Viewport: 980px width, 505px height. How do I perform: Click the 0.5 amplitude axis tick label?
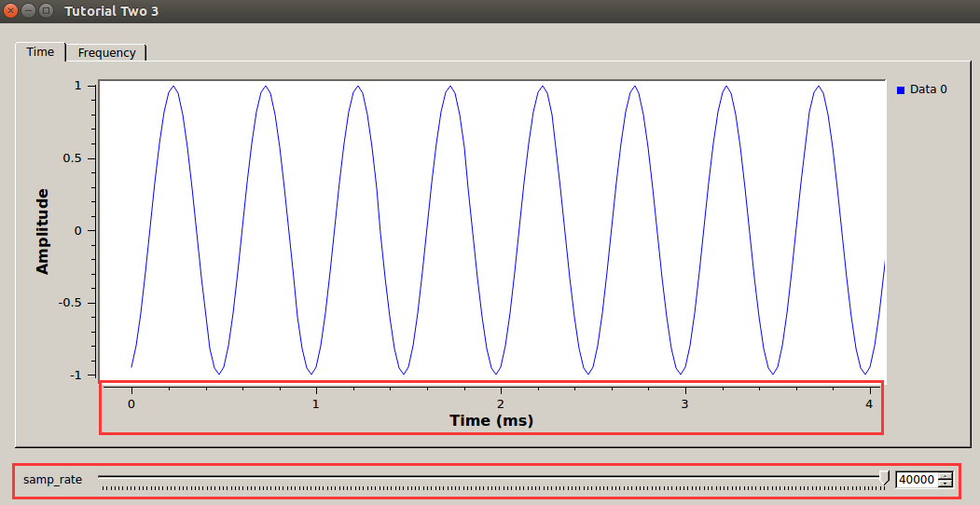point(74,158)
